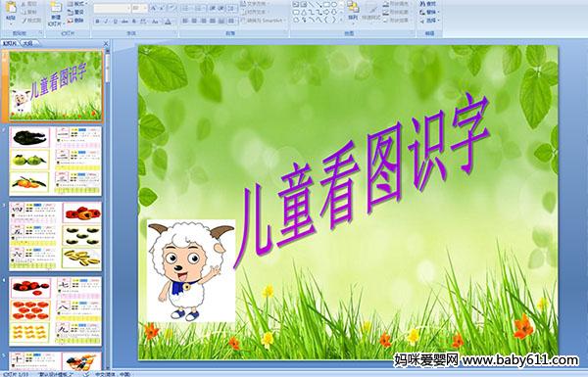Screen dimensions: 588x377
Task: Expand the Select dropdown in Editing group
Action: 430,21
